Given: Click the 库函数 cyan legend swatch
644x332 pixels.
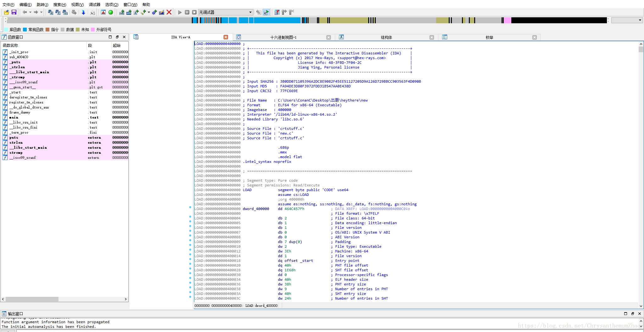Looking at the screenshot, I should pyautogui.click(x=6, y=30).
